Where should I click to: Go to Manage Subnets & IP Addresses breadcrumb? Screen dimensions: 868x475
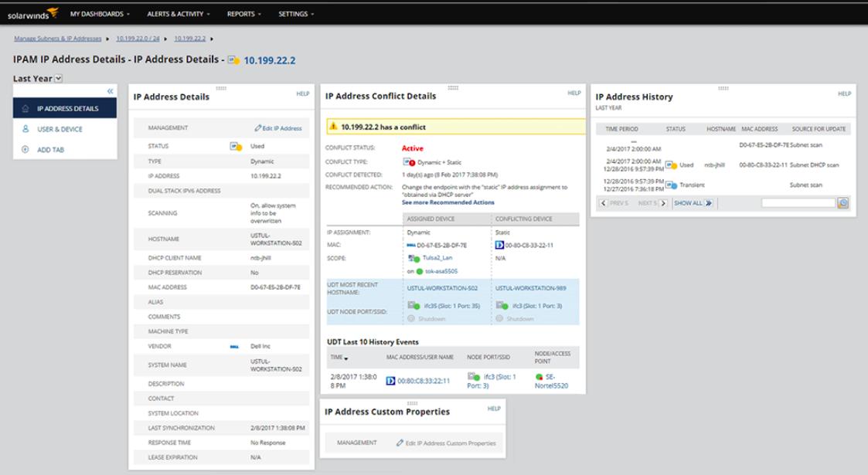coord(57,39)
